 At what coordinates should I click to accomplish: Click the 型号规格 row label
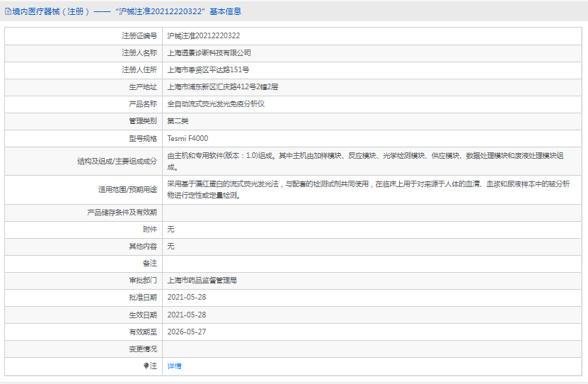point(143,139)
